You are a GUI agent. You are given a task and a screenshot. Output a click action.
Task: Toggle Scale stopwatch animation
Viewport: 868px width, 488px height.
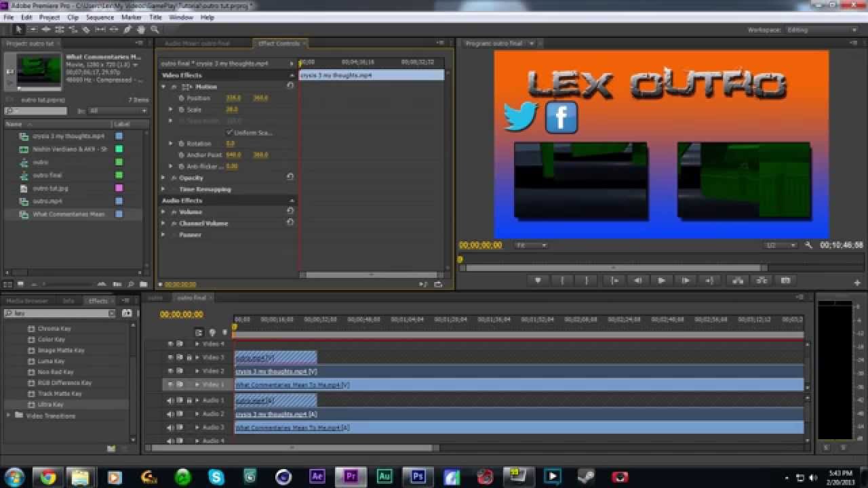(181, 109)
